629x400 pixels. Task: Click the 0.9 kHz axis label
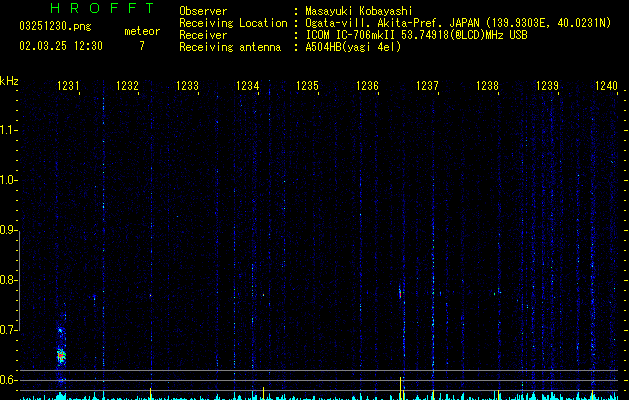click(x=8, y=230)
